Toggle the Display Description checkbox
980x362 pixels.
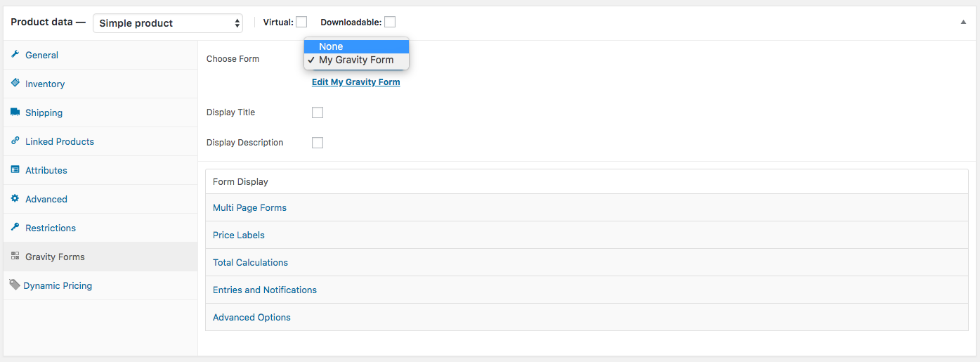click(x=318, y=143)
